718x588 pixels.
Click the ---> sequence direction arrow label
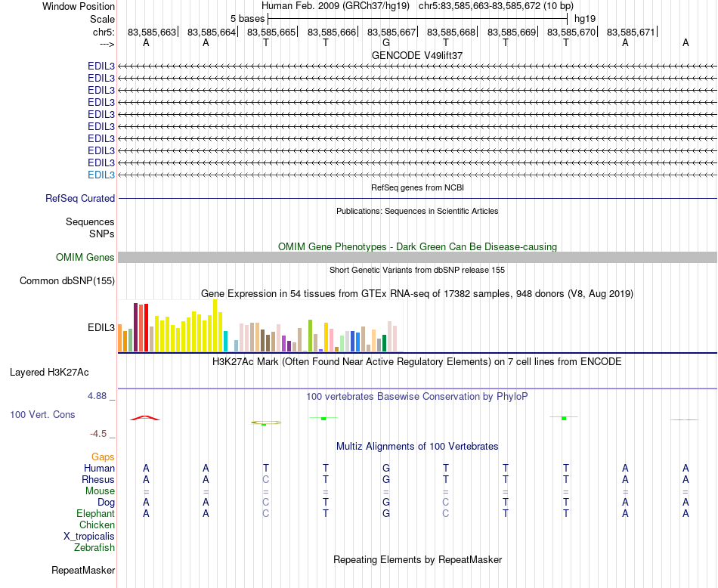pyautogui.click(x=107, y=44)
